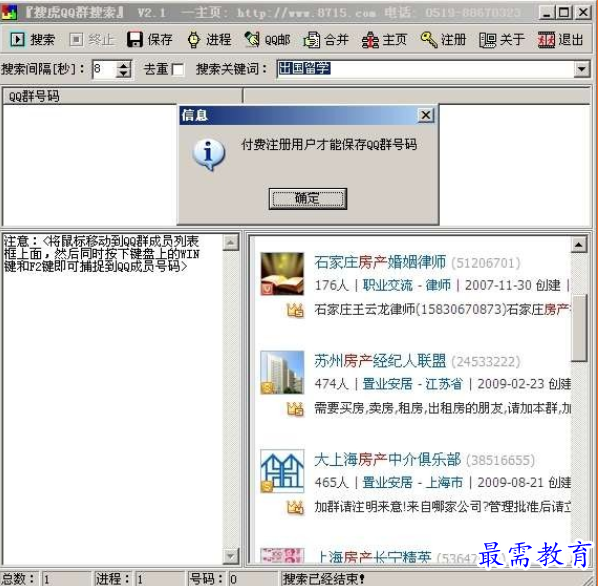Click the 石家庄王云龙律师 description line
The height and width of the screenshot is (586, 600).
pos(442,310)
